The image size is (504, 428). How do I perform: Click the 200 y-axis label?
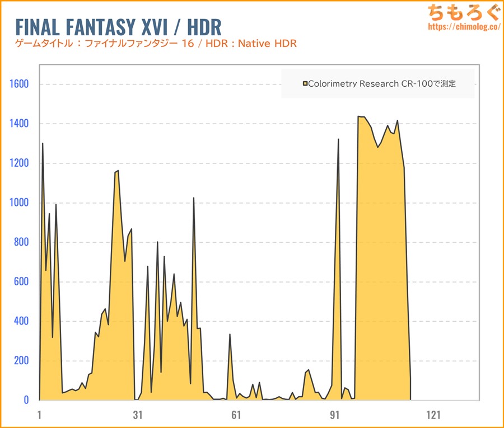click(20, 360)
